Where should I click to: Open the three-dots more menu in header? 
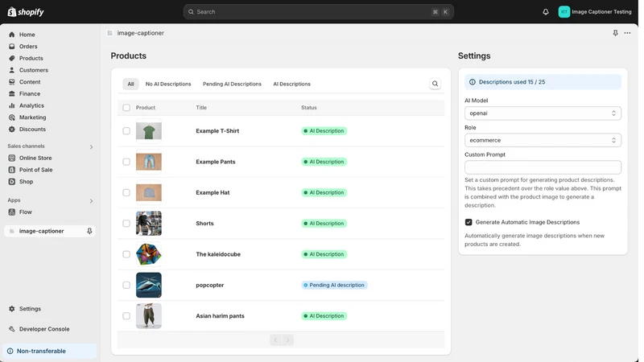click(627, 33)
